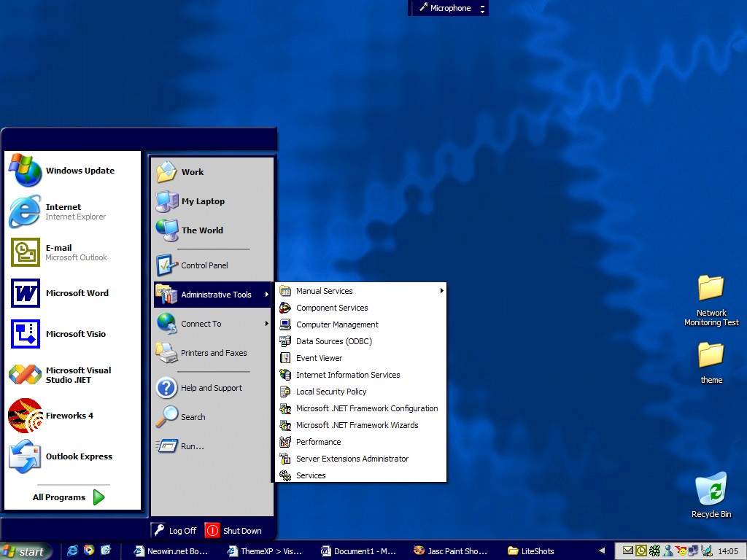Select the Network Monitoring Test desktop folder
747x560 pixels.
(711, 300)
